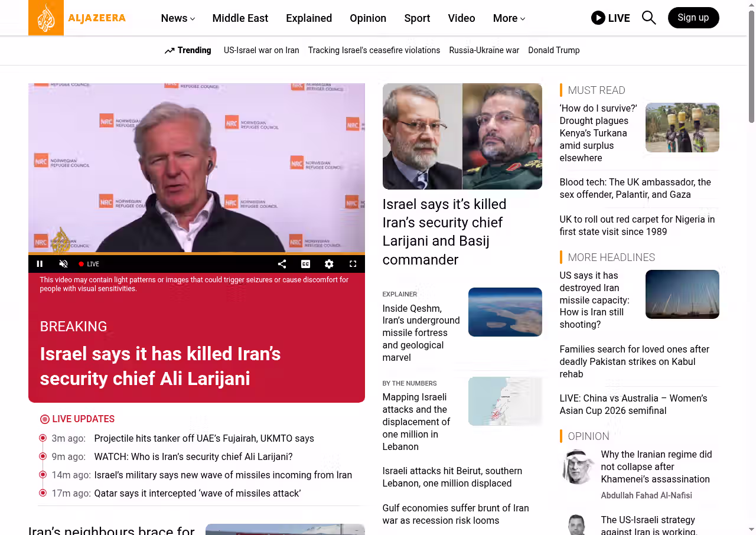This screenshot has width=756, height=535.
Task: Open video settings gear
Action: coord(329,264)
